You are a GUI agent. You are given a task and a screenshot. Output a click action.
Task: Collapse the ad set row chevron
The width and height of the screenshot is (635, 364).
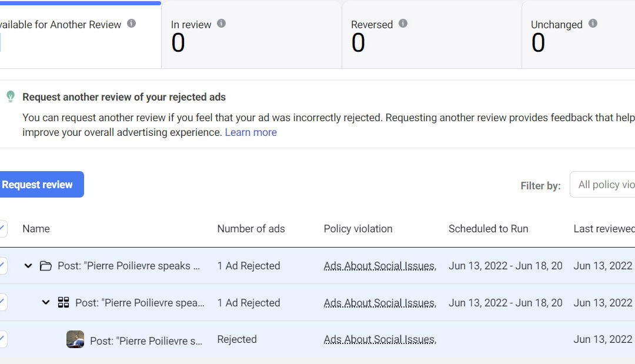pos(46,302)
